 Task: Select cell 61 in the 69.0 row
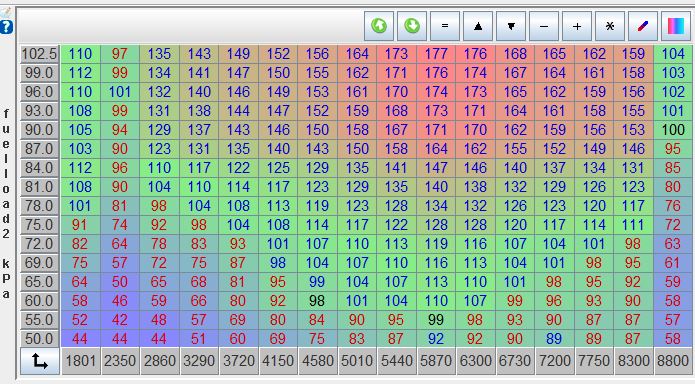673,263
